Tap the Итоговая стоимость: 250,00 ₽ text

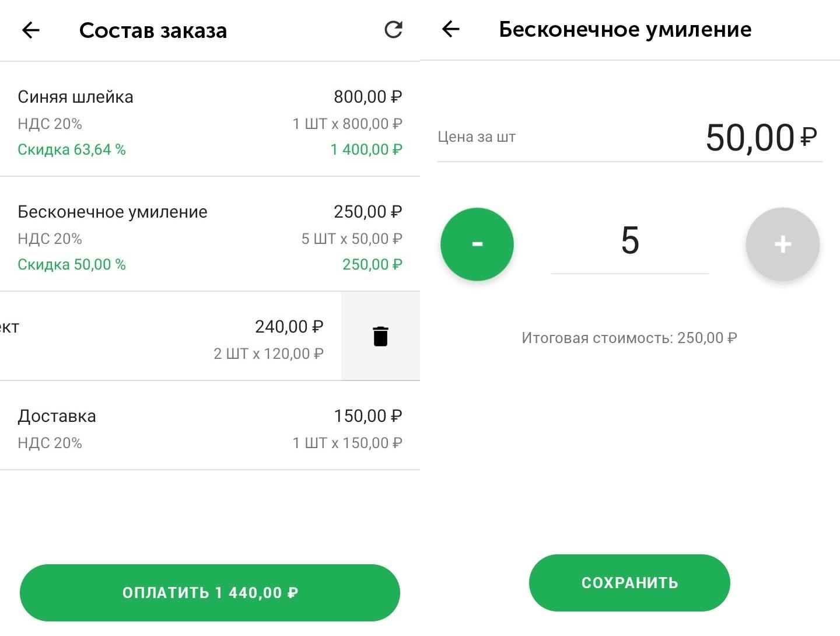(x=629, y=338)
